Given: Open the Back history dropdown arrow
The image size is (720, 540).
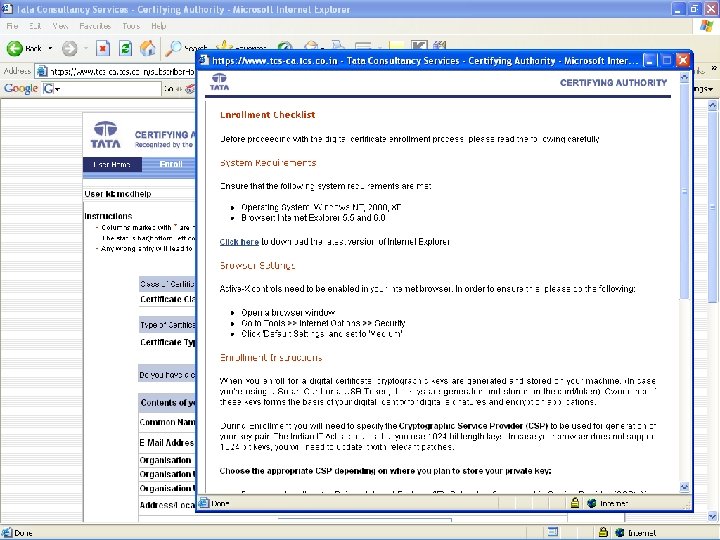Looking at the screenshot, I should pos(50,48).
